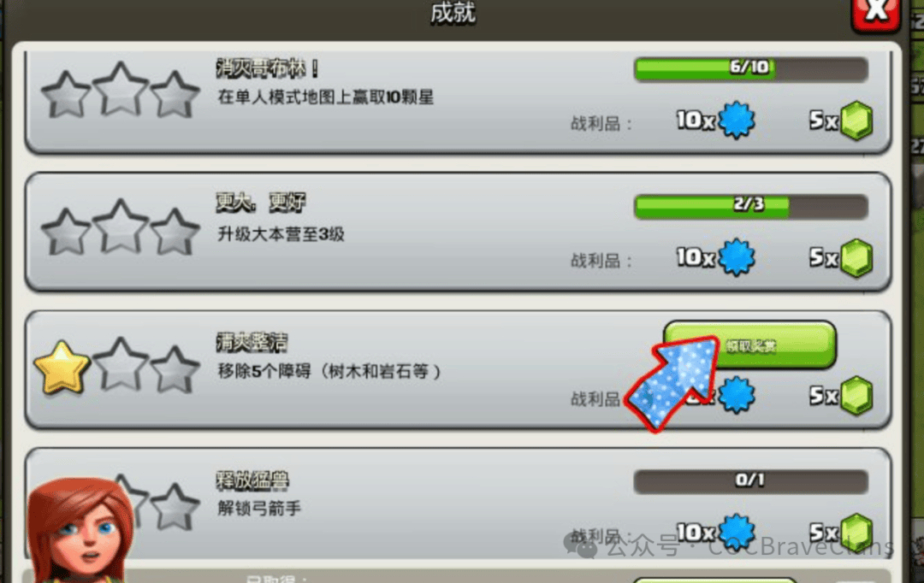Viewport: 924px width, 583px height.
Task: Click the red-haired Valkyrie character portrait
Action: 80,530
